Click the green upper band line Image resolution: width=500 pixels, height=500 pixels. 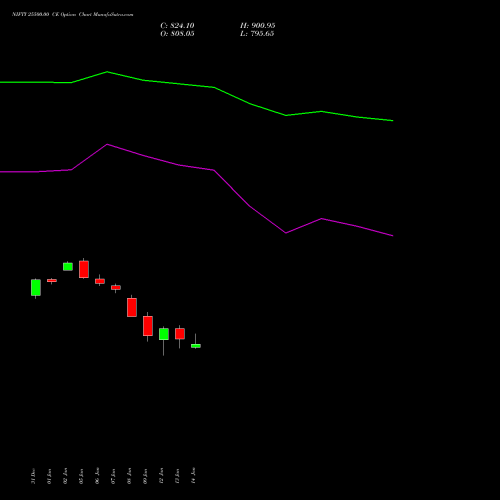(213, 87)
